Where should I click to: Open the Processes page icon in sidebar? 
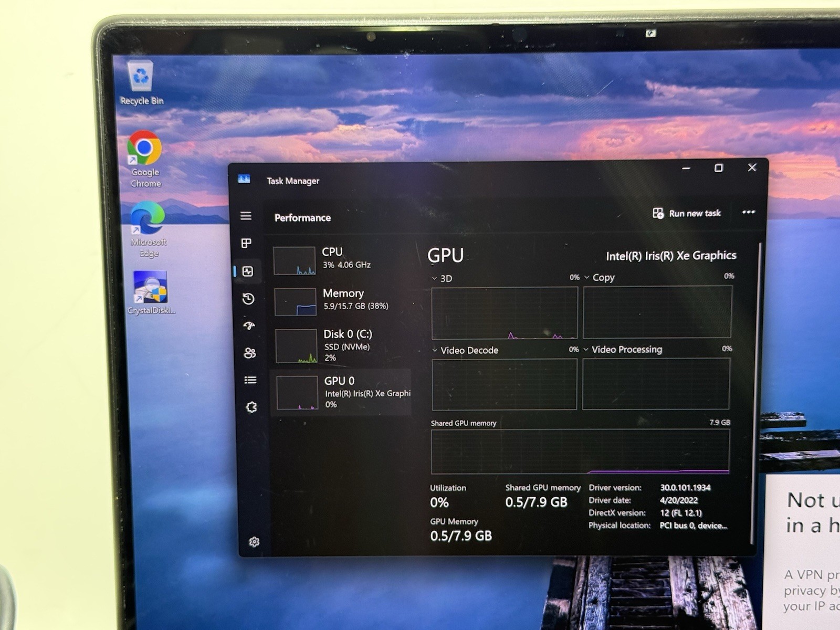(246, 243)
